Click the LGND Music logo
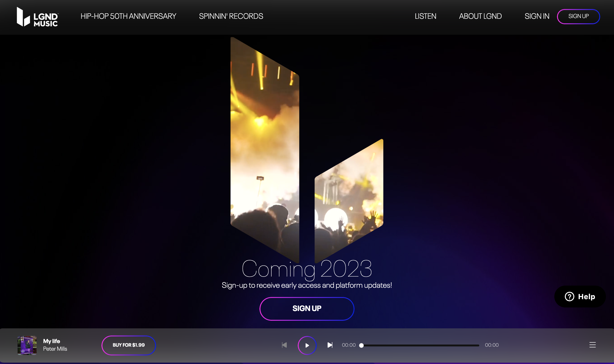Image resolution: width=614 pixels, height=364 pixels. coord(37,17)
